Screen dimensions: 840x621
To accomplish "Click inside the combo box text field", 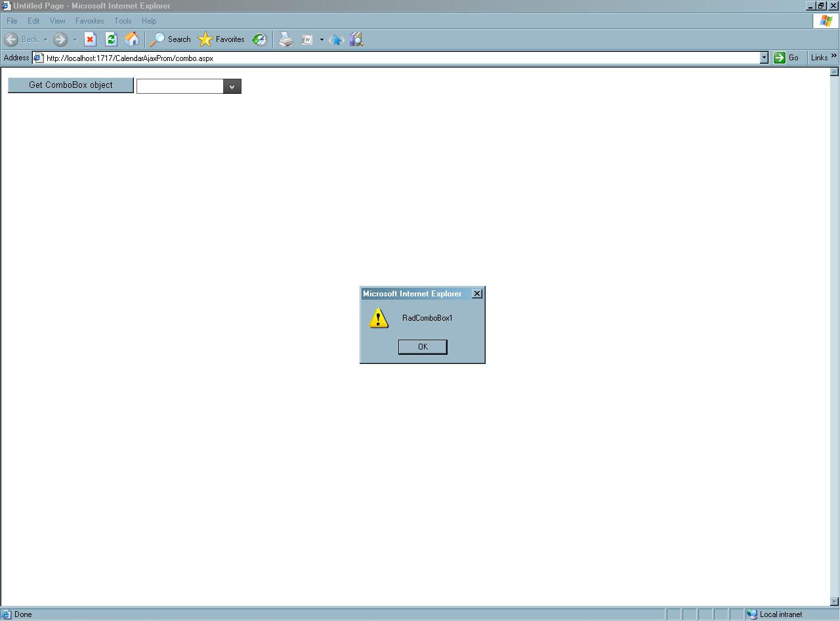I will click(180, 87).
